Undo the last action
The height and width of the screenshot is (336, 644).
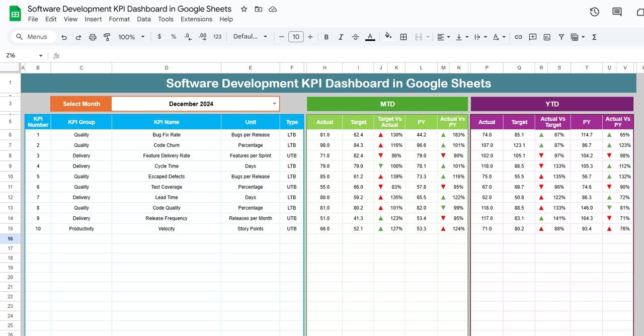tap(63, 37)
